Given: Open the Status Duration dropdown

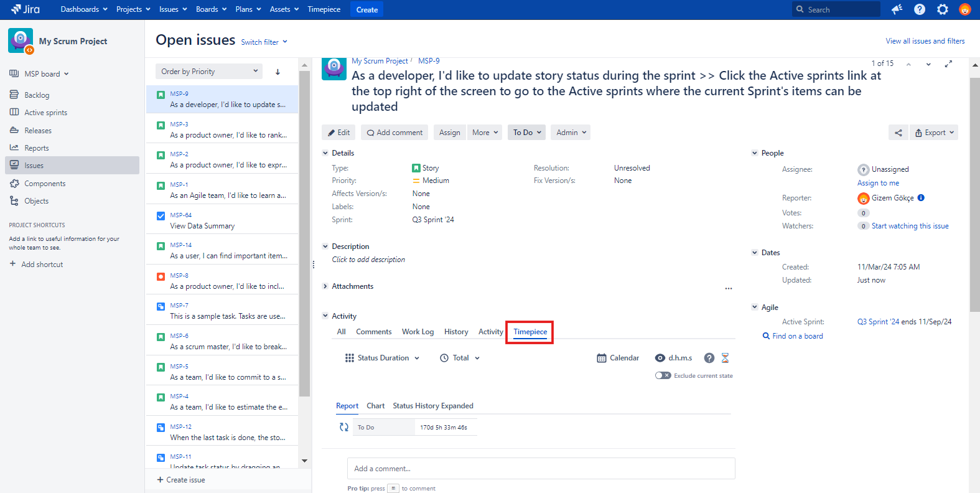Looking at the screenshot, I should coord(383,358).
